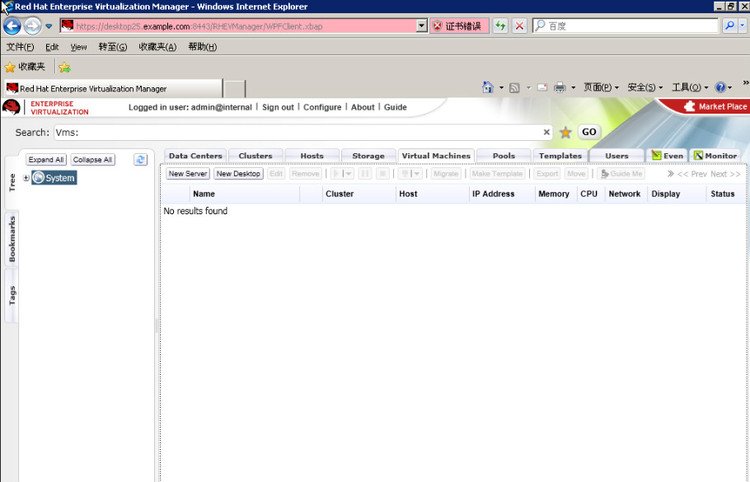The width and height of the screenshot is (750, 482).
Task: Open a new blank browser tab
Action: click(235, 89)
